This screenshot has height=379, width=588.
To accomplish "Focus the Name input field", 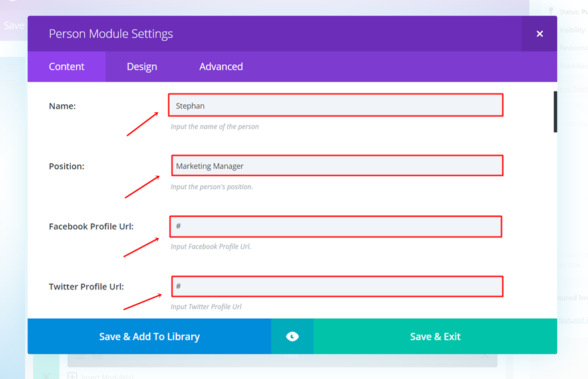I will (335, 106).
